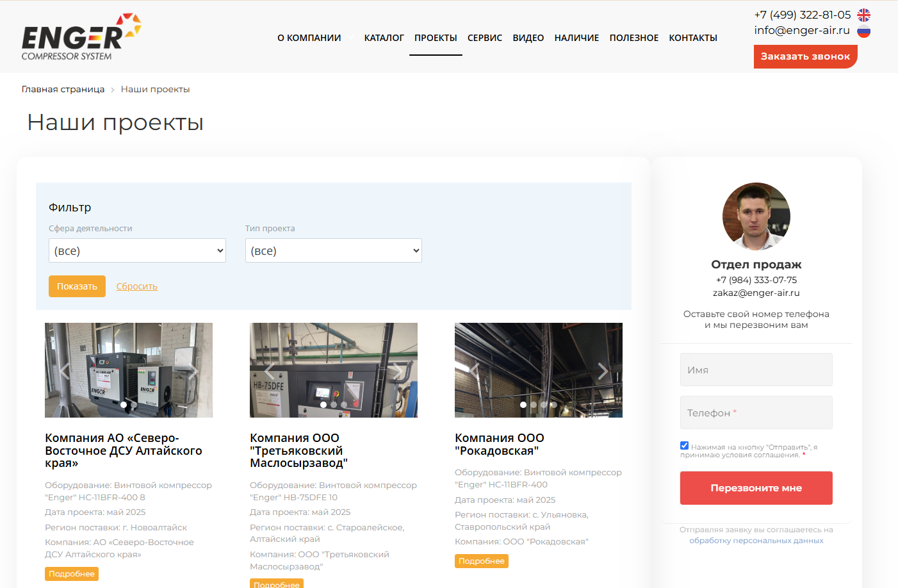Viewport: 898px width, 588px height.
Task: Select the ПРОЕКТЫ menu item
Action: 436,38
